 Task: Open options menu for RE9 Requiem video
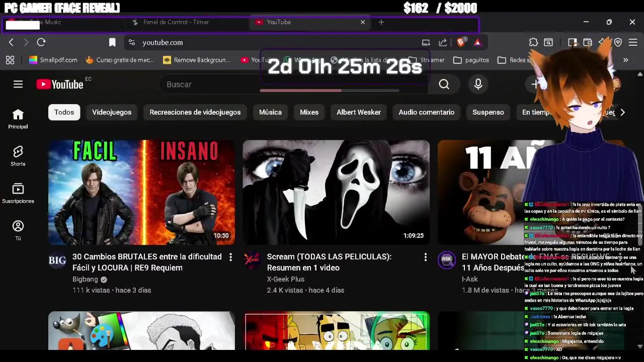point(230,257)
